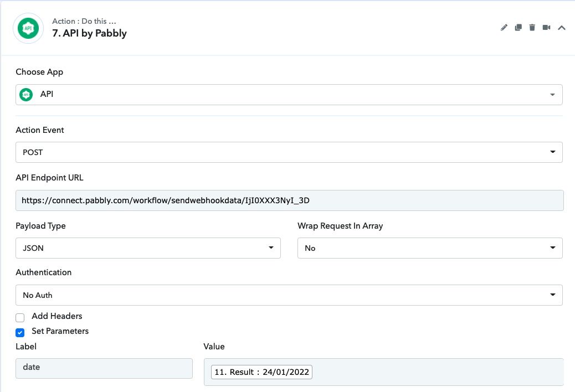Click the Action Event label
This screenshot has height=392, width=575.
39,130
